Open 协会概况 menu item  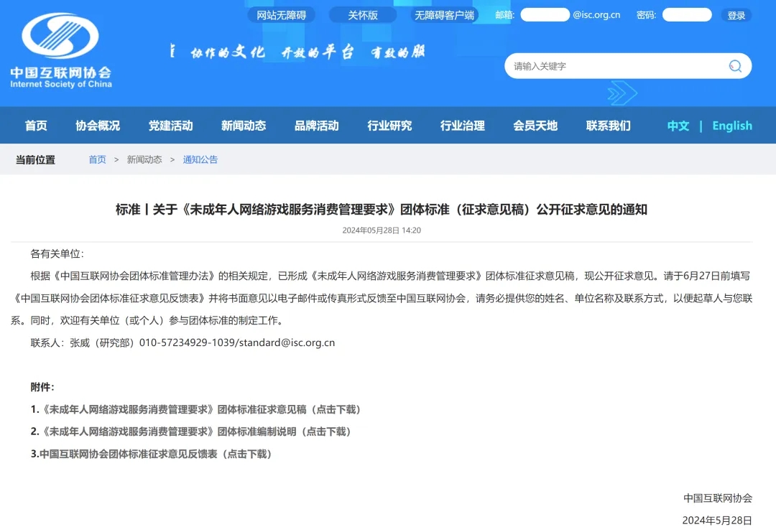[98, 126]
